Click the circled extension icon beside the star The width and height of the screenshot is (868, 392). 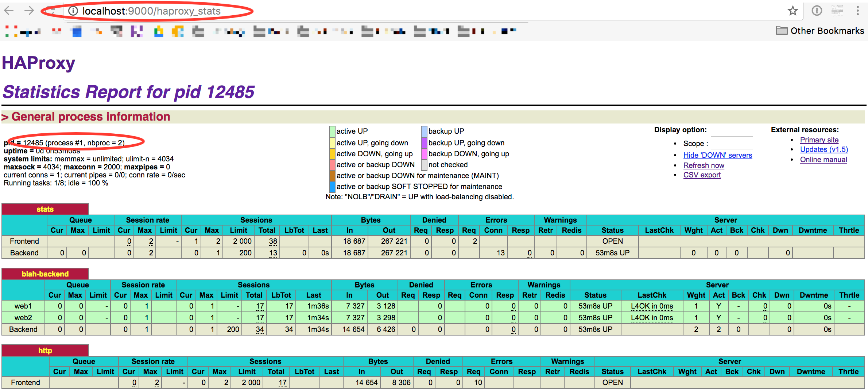pyautogui.click(x=817, y=11)
